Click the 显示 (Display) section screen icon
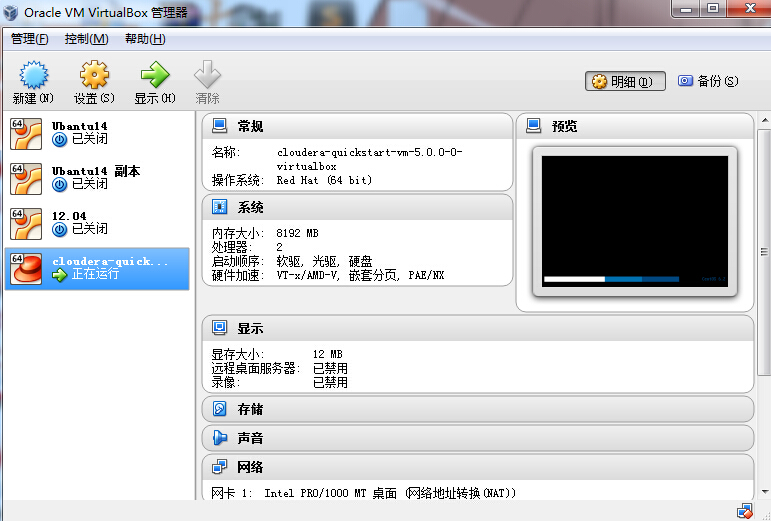 (219, 328)
